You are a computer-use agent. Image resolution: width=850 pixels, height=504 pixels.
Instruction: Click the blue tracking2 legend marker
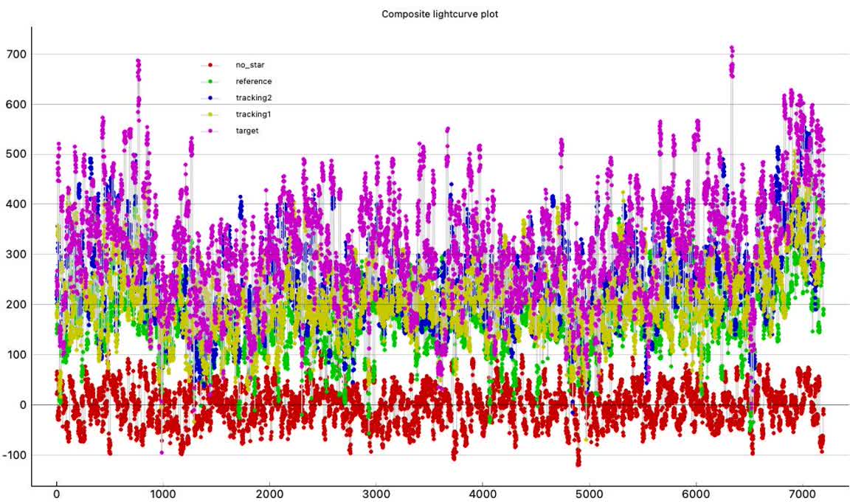coord(210,97)
